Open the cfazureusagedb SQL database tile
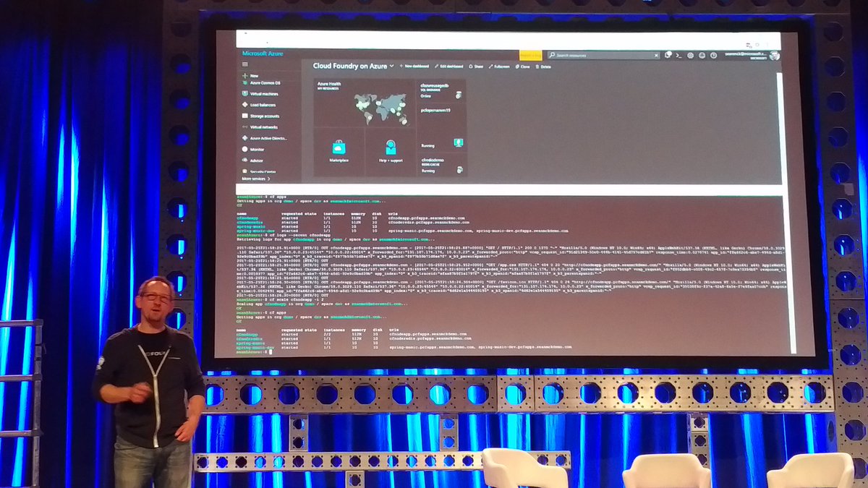 [441, 90]
